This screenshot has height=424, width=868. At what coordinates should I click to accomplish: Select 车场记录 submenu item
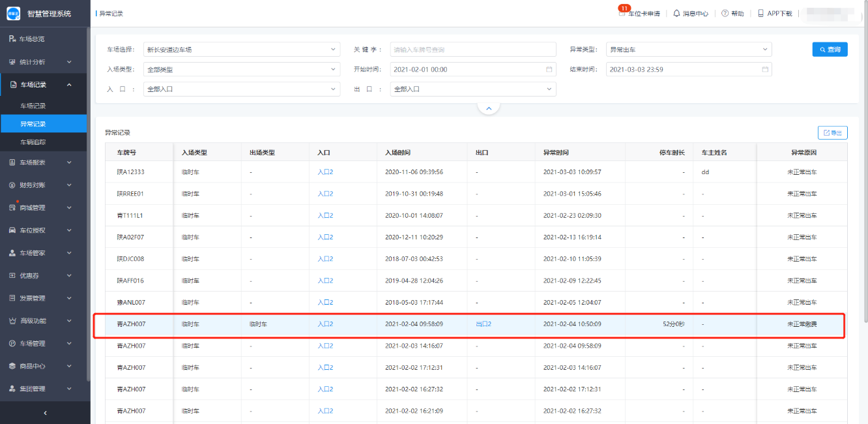tap(33, 106)
